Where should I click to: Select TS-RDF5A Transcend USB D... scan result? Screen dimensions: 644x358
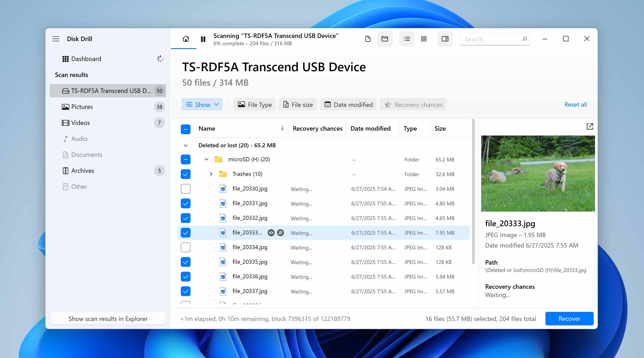tap(108, 91)
